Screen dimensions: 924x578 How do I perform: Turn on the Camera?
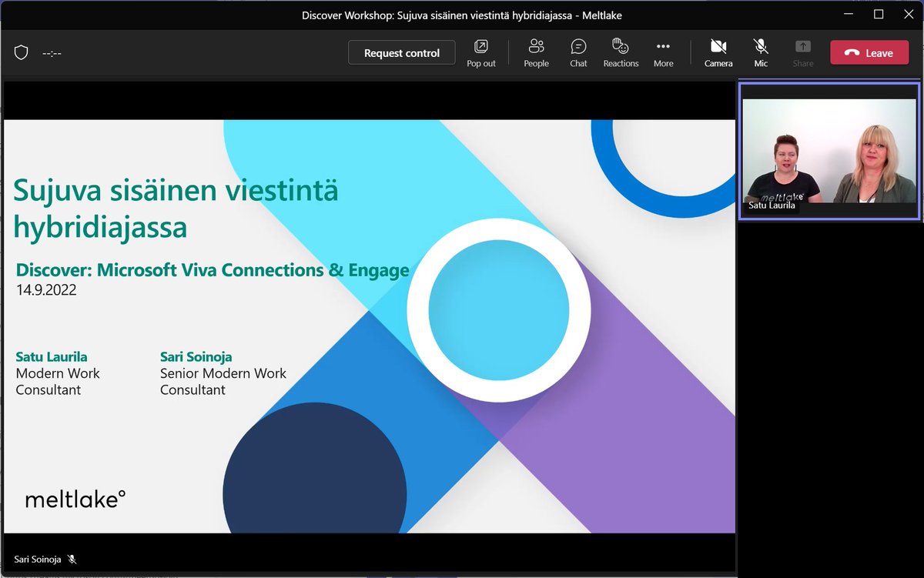[x=718, y=53]
